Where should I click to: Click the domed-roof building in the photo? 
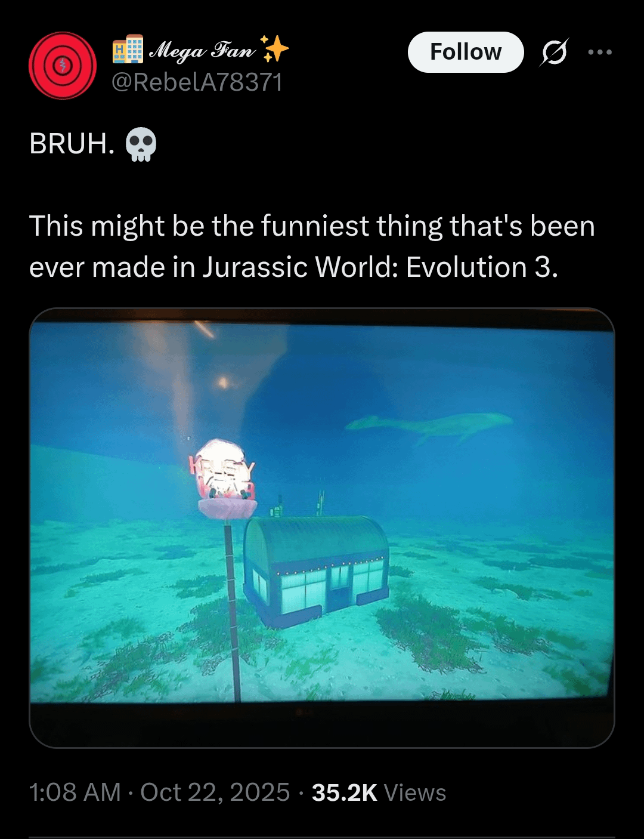coord(316,571)
